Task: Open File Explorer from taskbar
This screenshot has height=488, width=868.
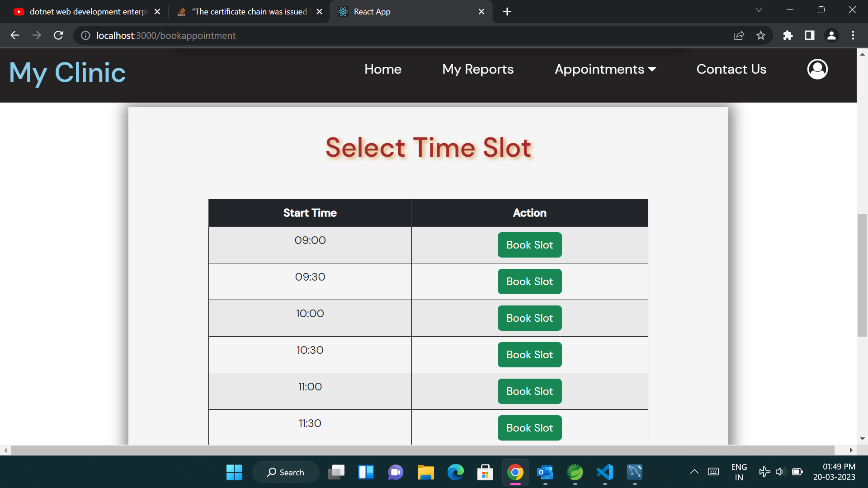Action: [425, 472]
